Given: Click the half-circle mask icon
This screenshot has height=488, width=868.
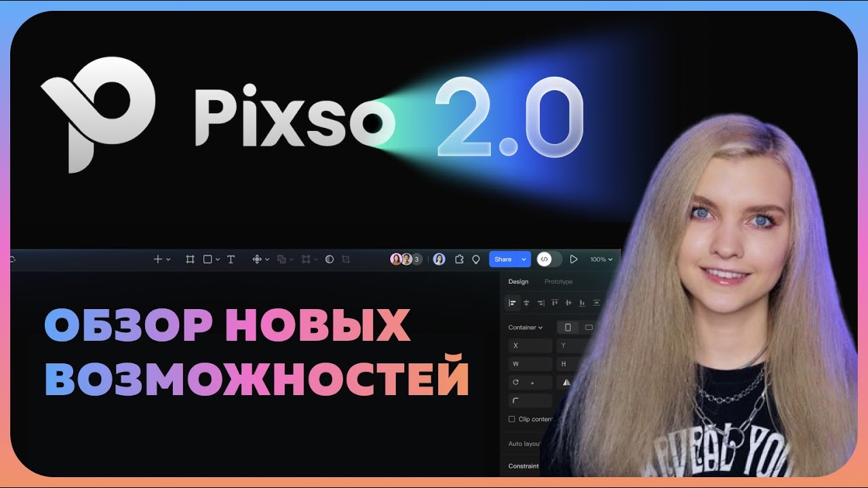Looking at the screenshot, I should coord(330,260).
